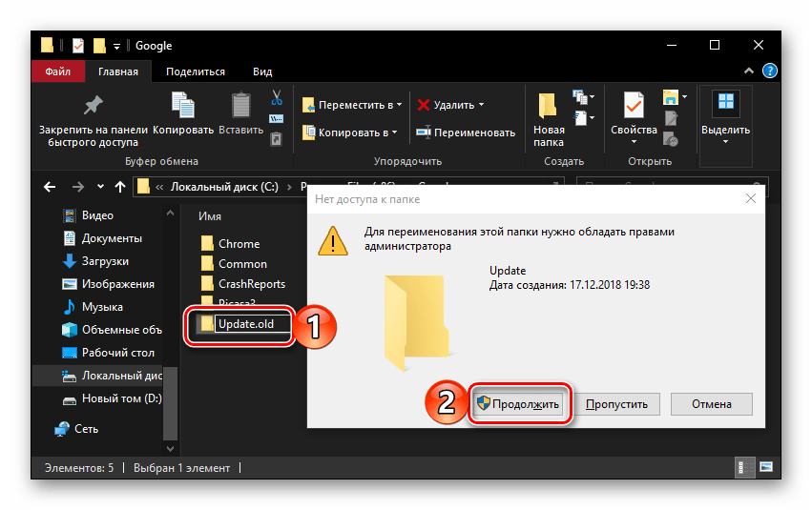Expand hidden path chevrons in address bar
This screenshot has width=812, height=510.
click(159, 187)
